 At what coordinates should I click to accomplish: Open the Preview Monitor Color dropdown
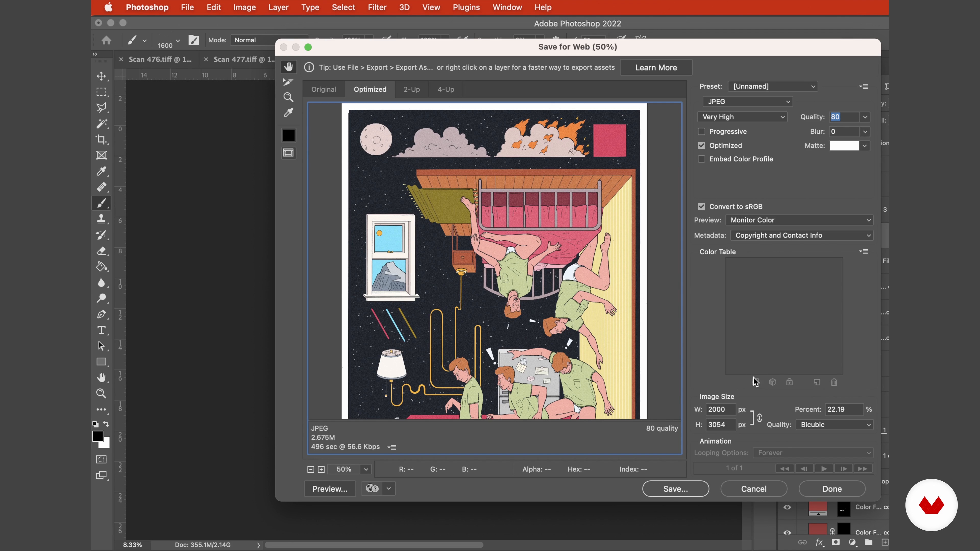pos(799,220)
